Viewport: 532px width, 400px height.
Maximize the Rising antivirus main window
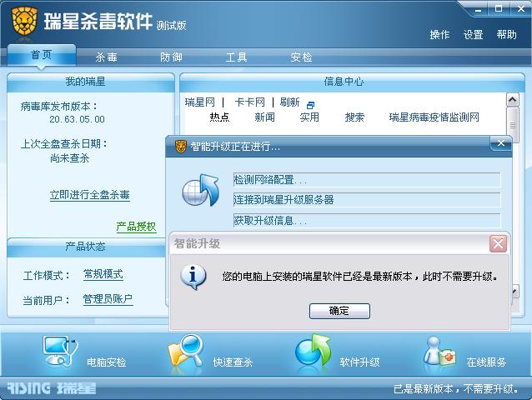[x=499, y=9]
